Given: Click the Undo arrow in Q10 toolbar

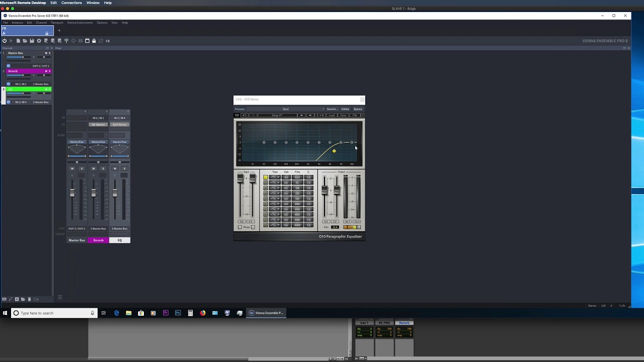Looking at the screenshot, I should click(x=245, y=115).
